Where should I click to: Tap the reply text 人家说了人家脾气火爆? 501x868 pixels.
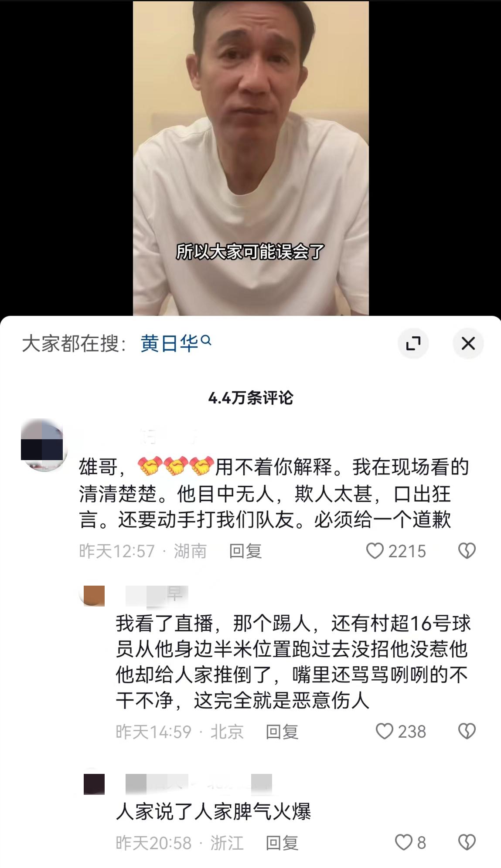[213, 812]
